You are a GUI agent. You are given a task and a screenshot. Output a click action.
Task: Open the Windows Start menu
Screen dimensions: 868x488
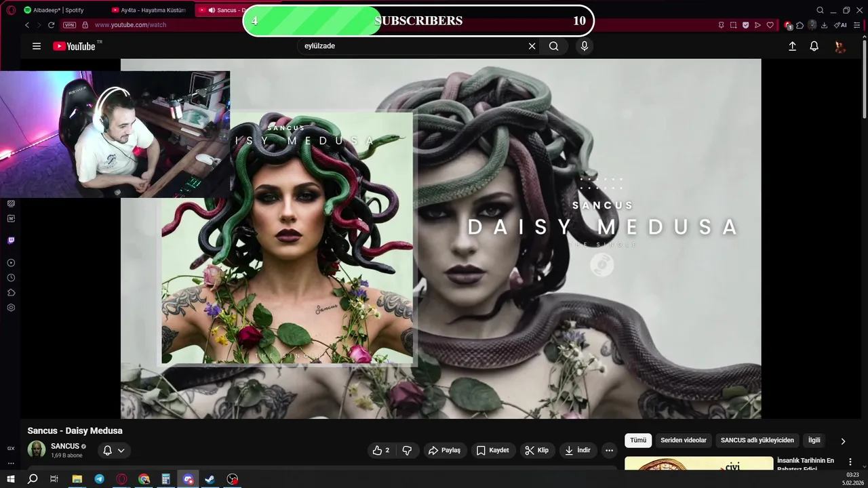[11, 479]
